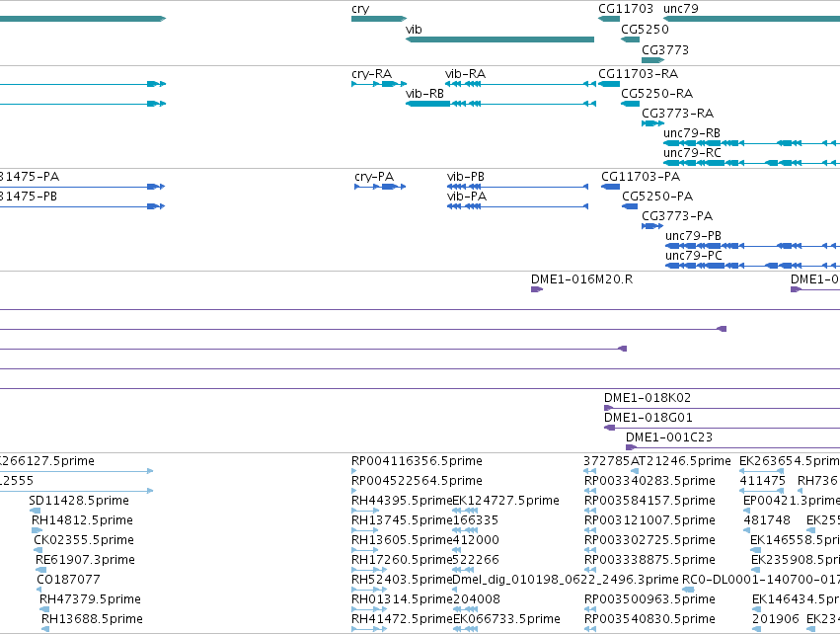Click the vib-PB protein label
Image resolution: width=840 pixels, height=634 pixels.
point(466,177)
